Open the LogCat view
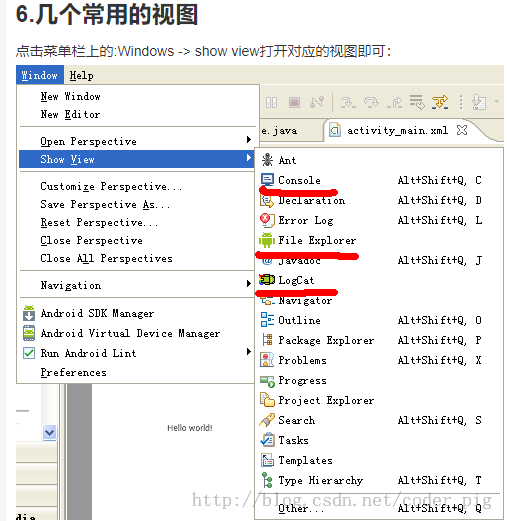This screenshot has height=521, width=507. pyautogui.click(x=378, y=280)
